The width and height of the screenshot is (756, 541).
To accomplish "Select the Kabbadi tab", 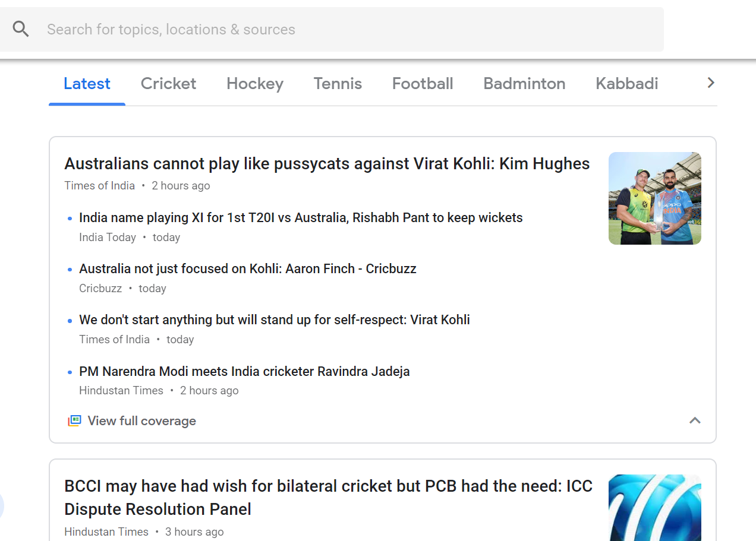I will pyautogui.click(x=627, y=84).
